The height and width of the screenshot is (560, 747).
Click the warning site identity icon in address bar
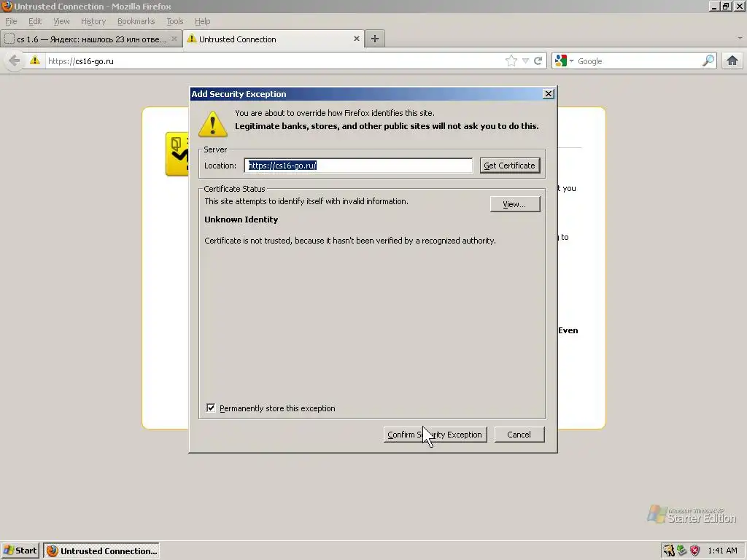click(35, 61)
